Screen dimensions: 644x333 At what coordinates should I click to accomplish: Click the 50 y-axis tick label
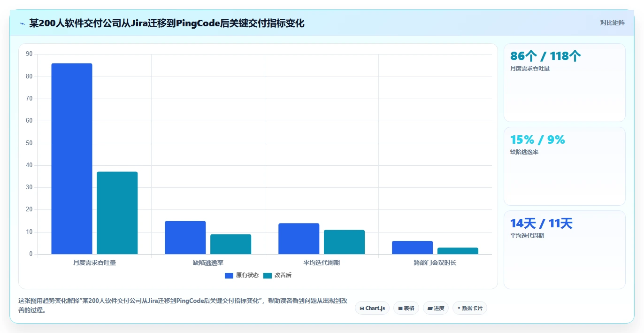[x=29, y=143]
